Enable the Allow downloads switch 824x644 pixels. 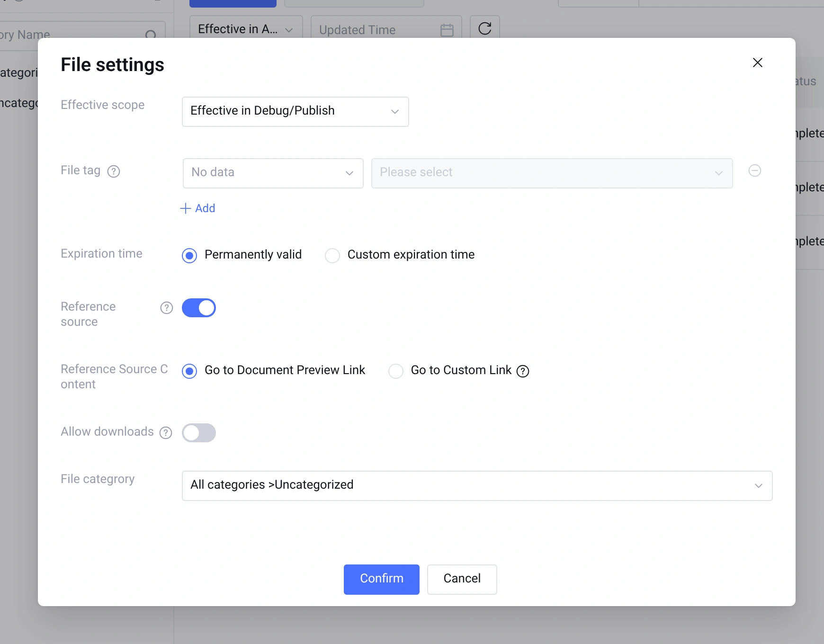199,433
